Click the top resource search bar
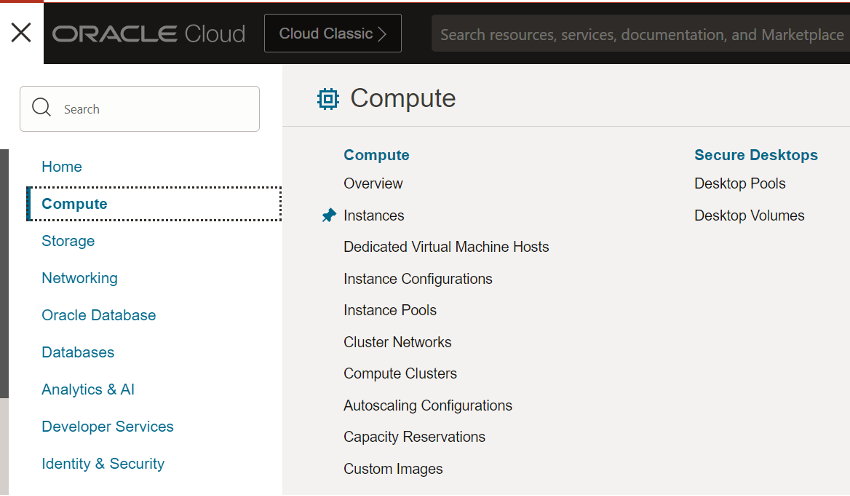This screenshot has width=850, height=496. tap(641, 35)
